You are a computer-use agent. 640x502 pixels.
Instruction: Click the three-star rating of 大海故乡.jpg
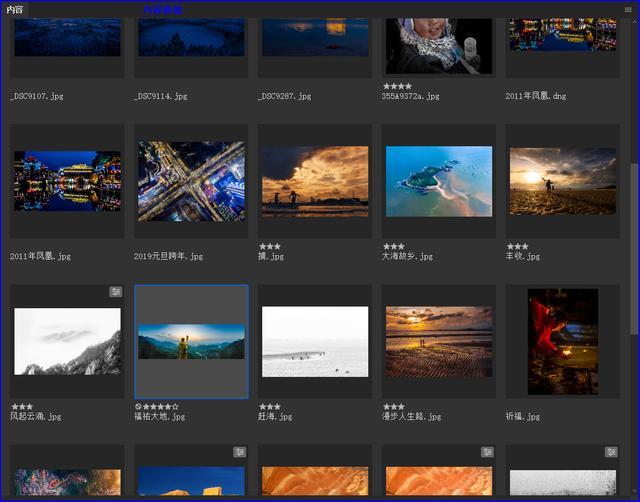394,247
